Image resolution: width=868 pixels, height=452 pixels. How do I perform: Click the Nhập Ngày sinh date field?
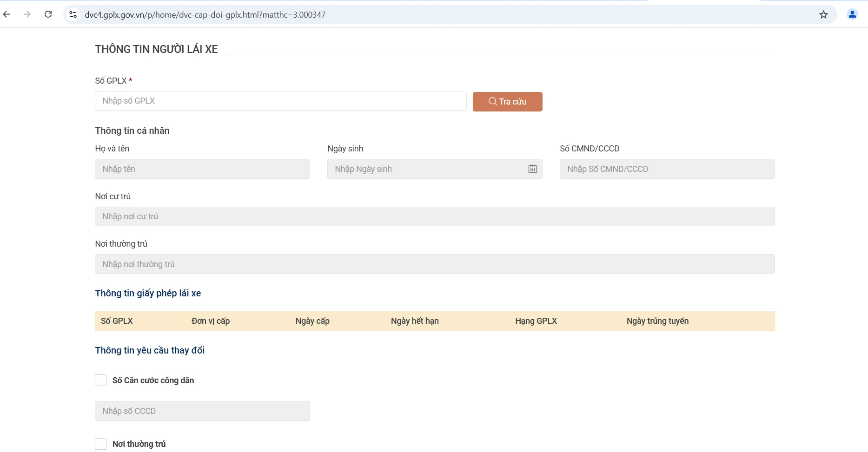click(x=435, y=169)
